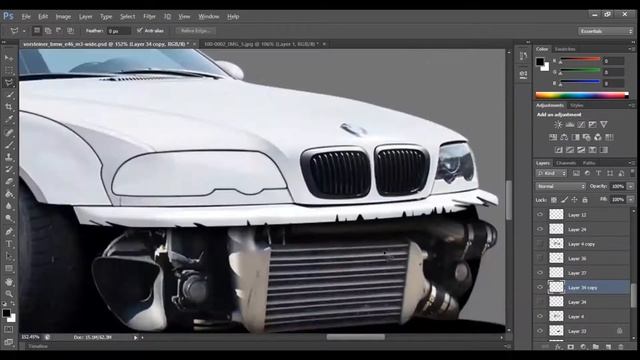This screenshot has height=360, width=640.
Task: Hide Layer 12 using its eye icon
Action: tap(540, 215)
